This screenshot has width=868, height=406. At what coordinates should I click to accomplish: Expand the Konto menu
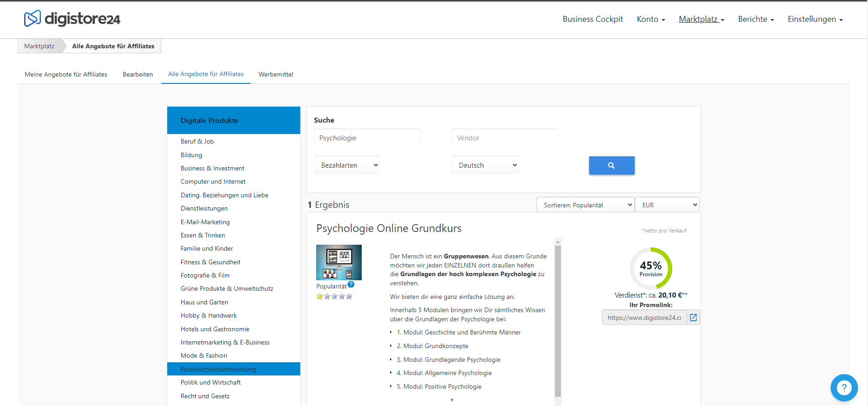click(651, 19)
